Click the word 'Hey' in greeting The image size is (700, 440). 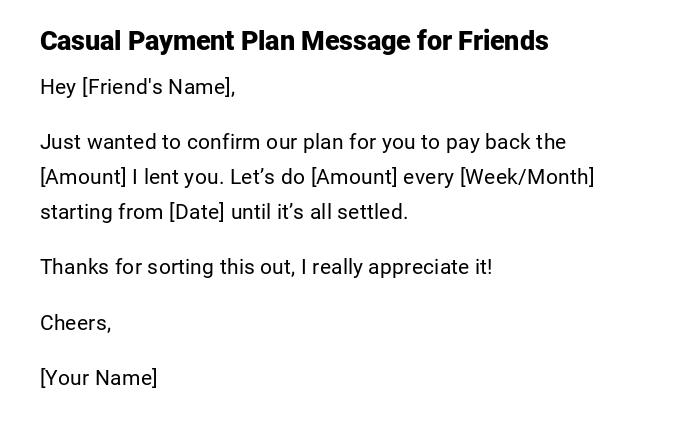pos(58,88)
